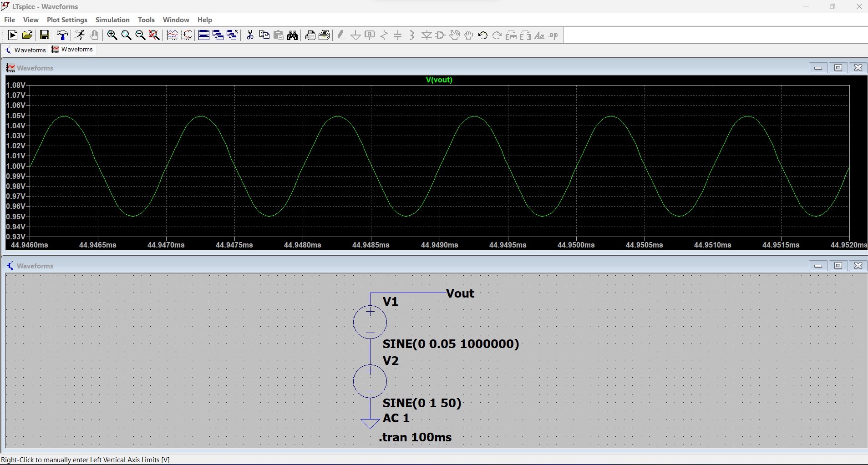Click the Ground symbol icon

[x=356, y=35]
